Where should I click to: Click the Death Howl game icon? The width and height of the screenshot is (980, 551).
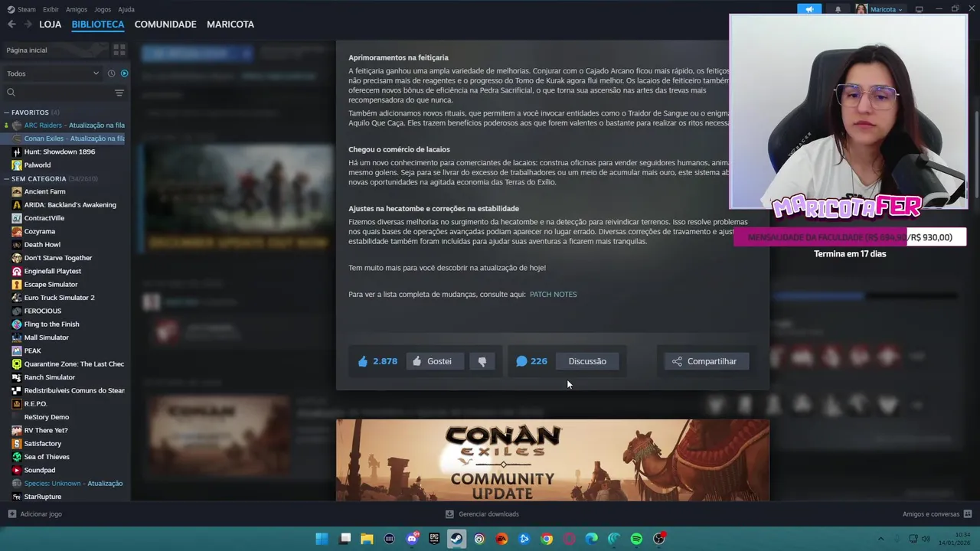pyautogui.click(x=17, y=244)
